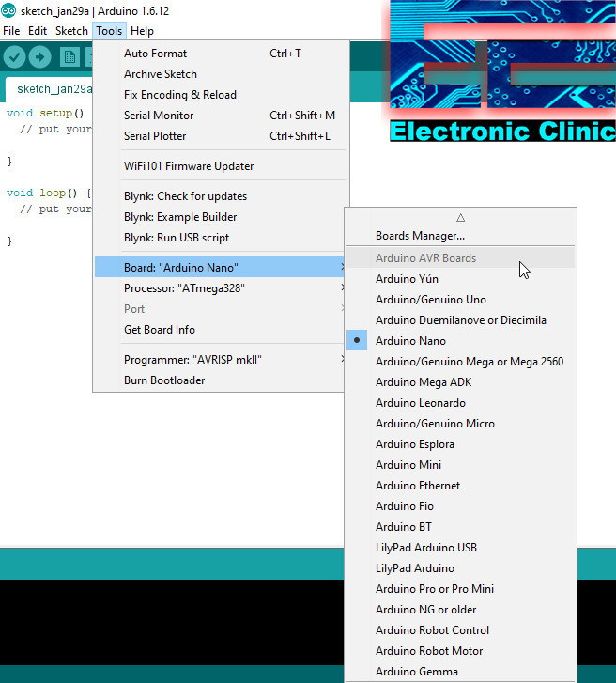This screenshot has width=616, height=683.
Task: Click the scroll-up triangle in boards list
Action: click(460, 217)
